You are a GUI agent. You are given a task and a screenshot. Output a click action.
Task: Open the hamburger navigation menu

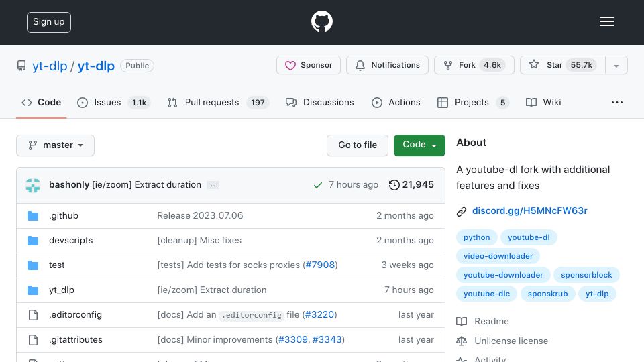[x=606, y=21]
